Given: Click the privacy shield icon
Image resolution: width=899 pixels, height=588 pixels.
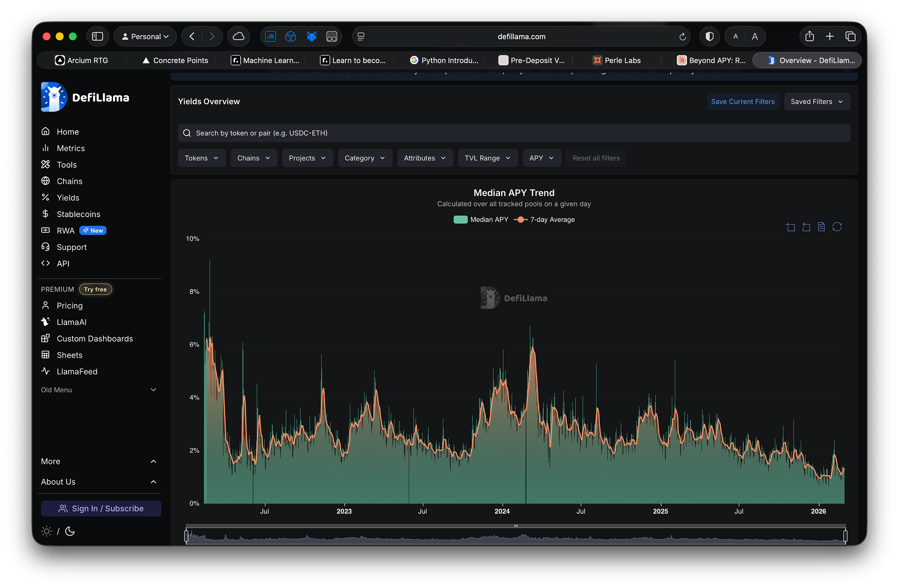Looking at the screenshot, I should (710, 37).
